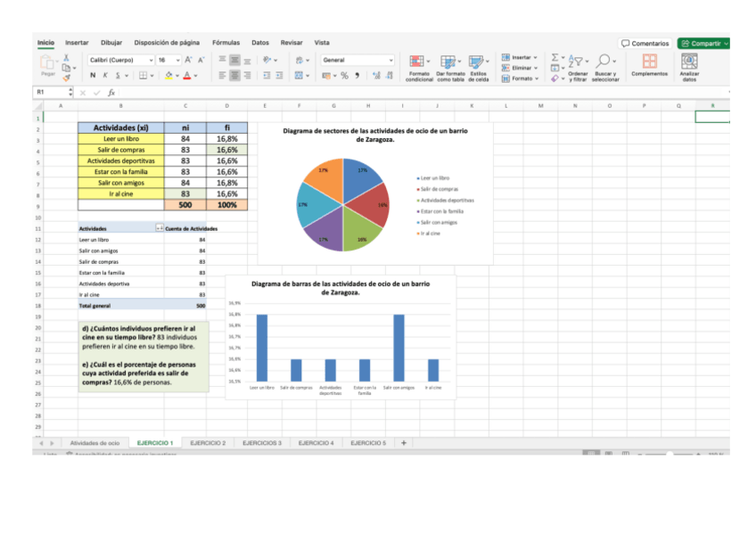This screenshot has width=756, height=534.
Task: Toggle bold formatting
Action: (93, 76)
